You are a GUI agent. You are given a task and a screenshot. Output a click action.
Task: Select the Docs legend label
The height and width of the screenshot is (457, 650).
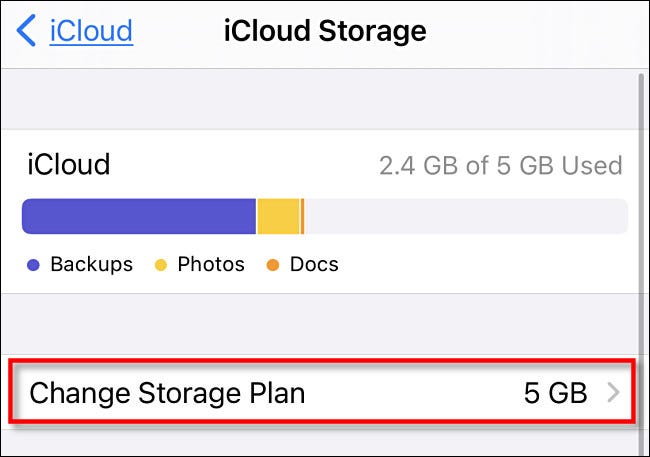(x=314, y=265)
